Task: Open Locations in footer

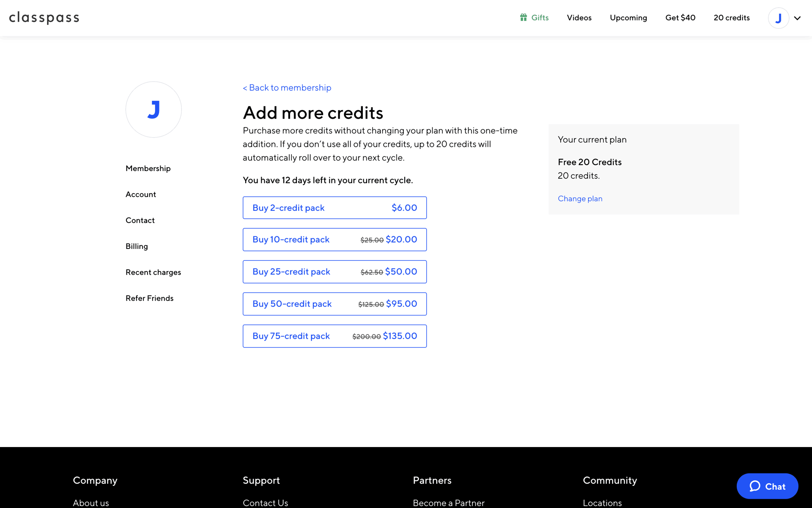Action: coord(602,503)
